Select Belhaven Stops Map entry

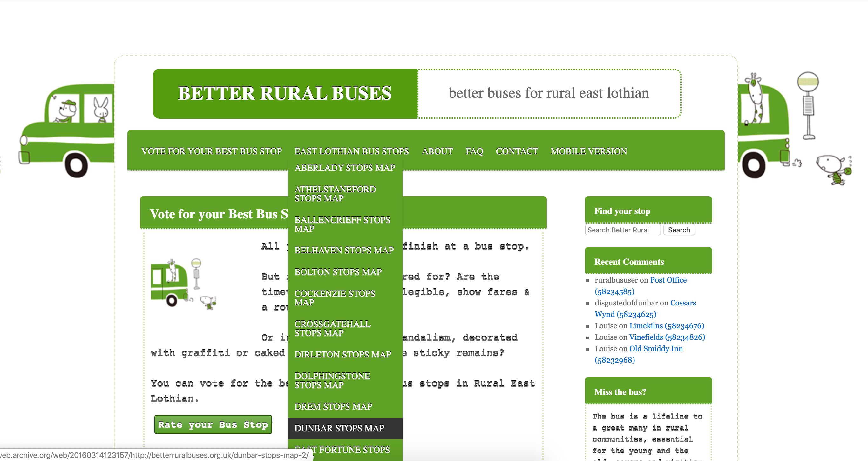(344, 250)
